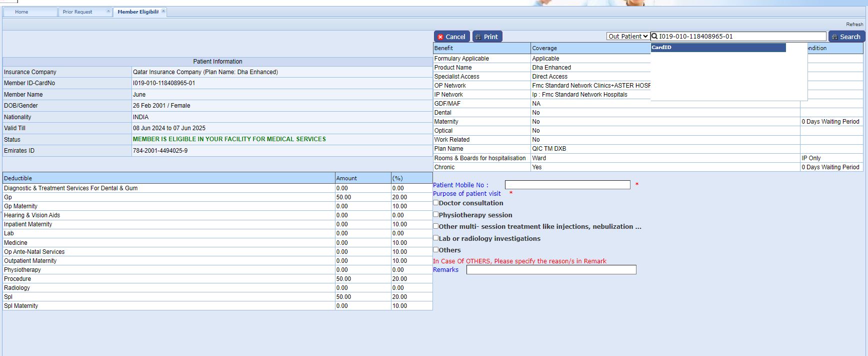Screen dimensions: 868x356
Task: Close the Member Eligibility tab
Action: point(163,11)
